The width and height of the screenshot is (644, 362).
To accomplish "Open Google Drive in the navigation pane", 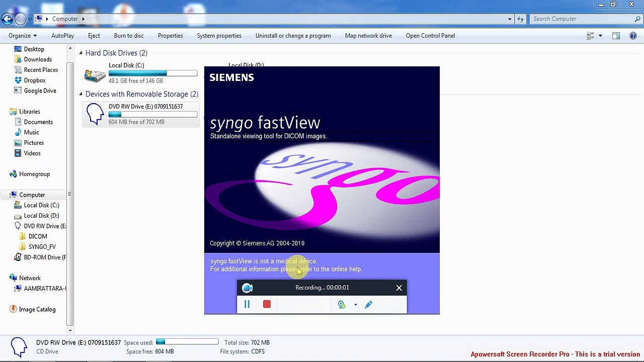I will click(40, 91).
